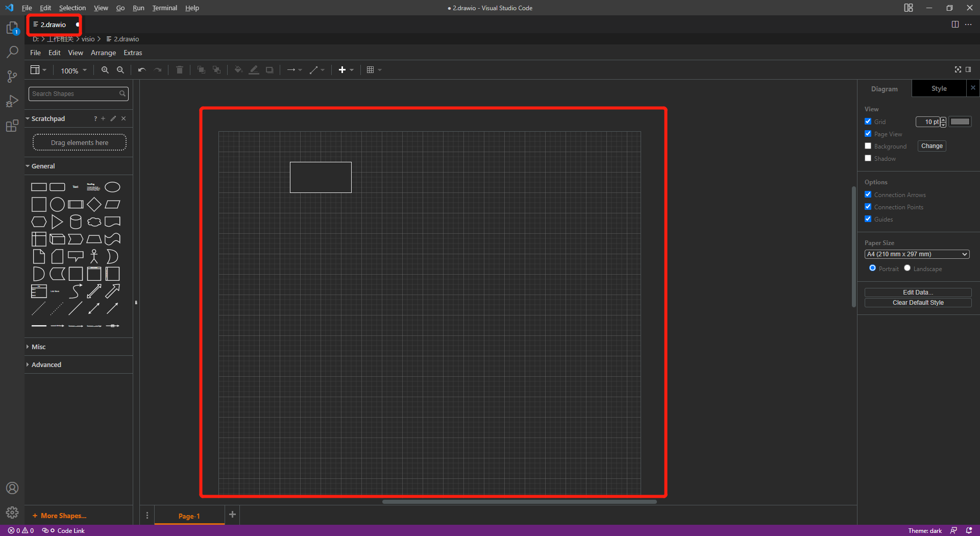Open Source Control in VS Code sidebar
The image size is (980, 536).
12,76
